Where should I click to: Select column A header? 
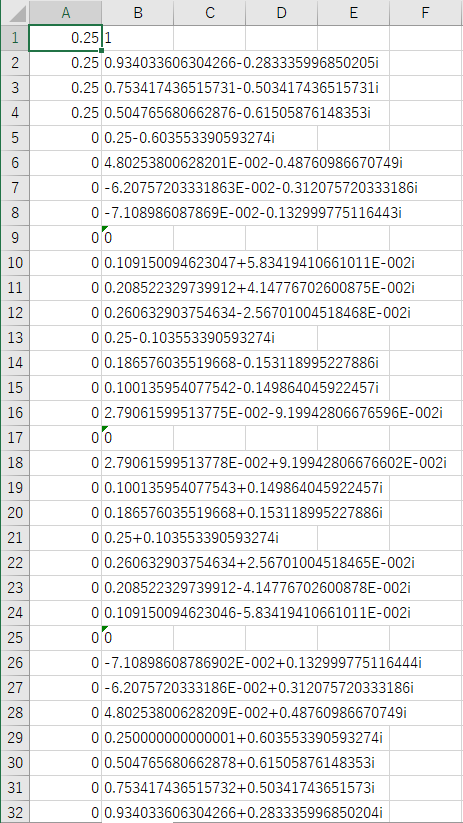tap(66, 13)
